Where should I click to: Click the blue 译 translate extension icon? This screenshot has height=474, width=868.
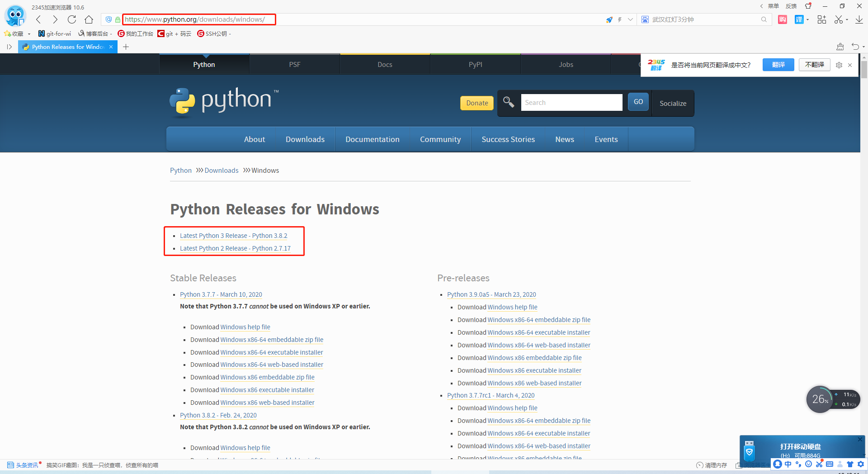[799, 19]
